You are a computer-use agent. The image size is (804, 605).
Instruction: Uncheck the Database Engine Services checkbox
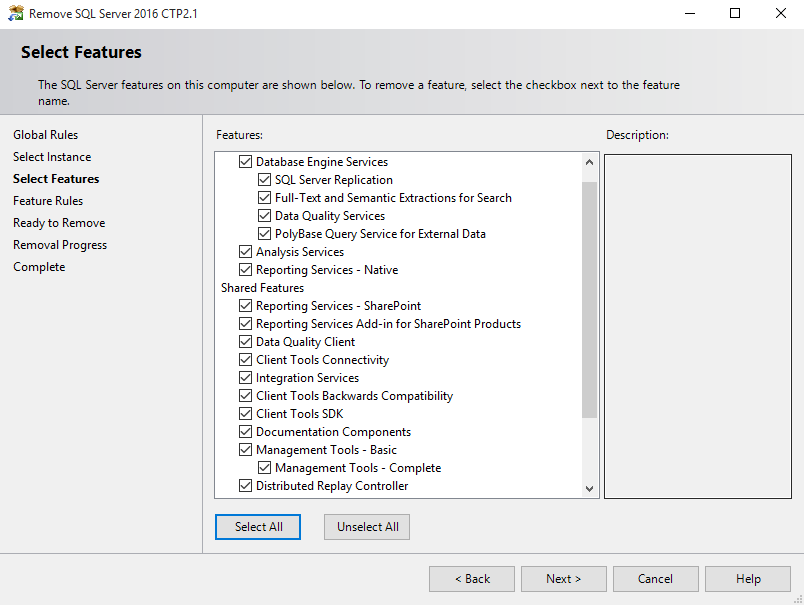point(245,162)
